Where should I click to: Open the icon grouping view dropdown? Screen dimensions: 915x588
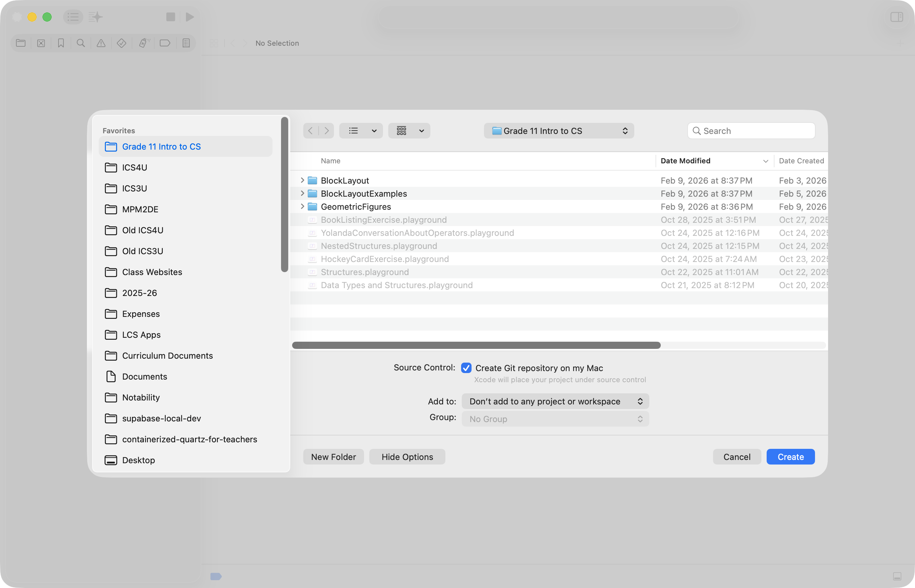[x=409, y=131]
